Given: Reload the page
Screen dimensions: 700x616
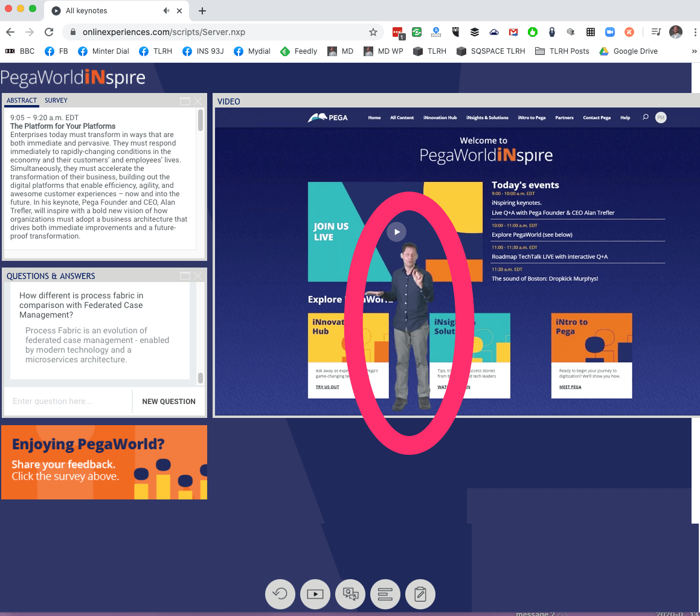Looking at the screenshot, I should pos(49,32).
